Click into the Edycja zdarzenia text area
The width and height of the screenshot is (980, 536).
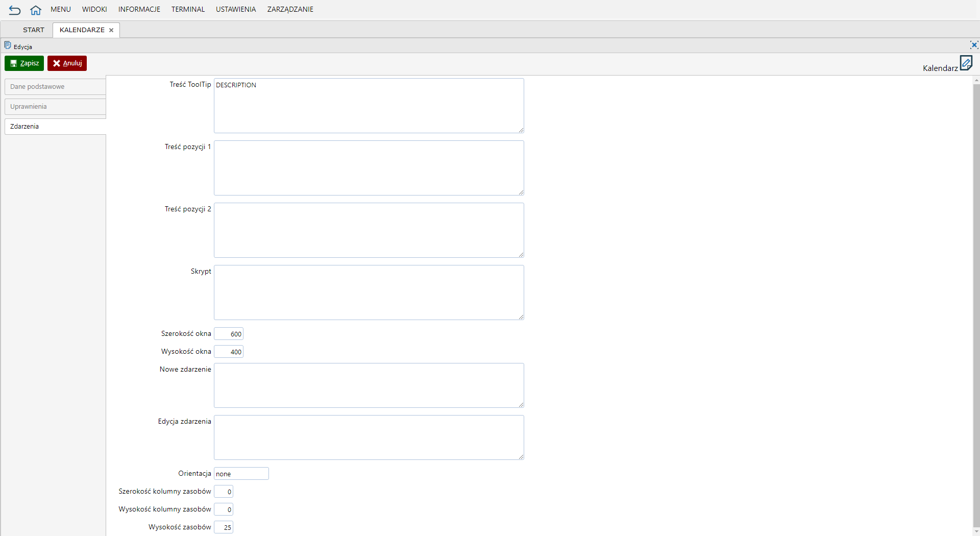[x=369, y=437]
